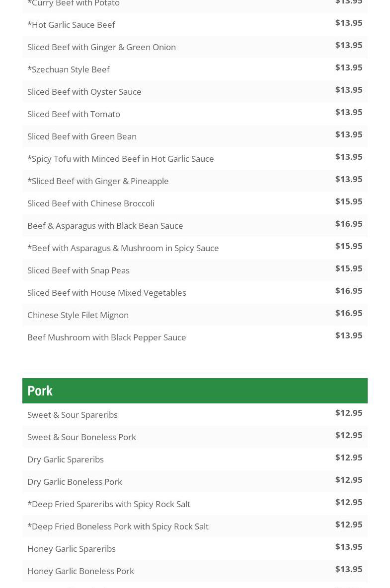Choose Szechuan Style Beef dish
The image size is (390, 588).
[69, 69]
